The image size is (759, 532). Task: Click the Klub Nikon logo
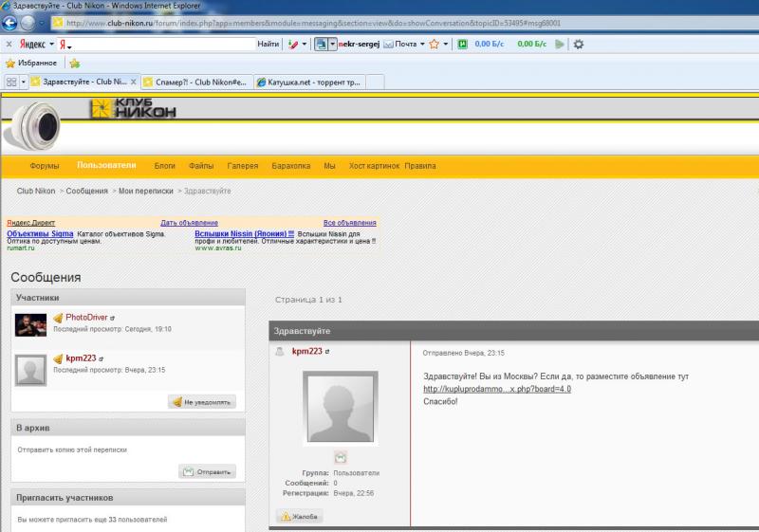point(133,108)
